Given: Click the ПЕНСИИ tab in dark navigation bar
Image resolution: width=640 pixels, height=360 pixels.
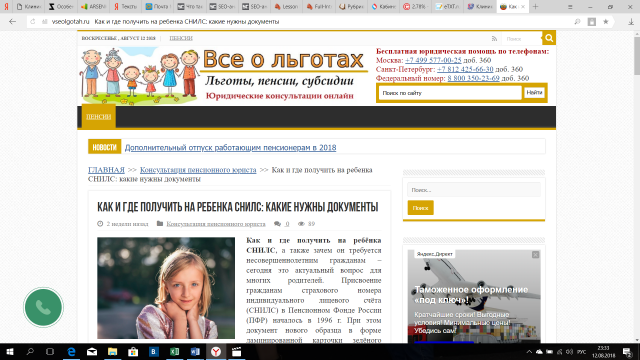Looking at the screenshot, I should tap(98, 117).
